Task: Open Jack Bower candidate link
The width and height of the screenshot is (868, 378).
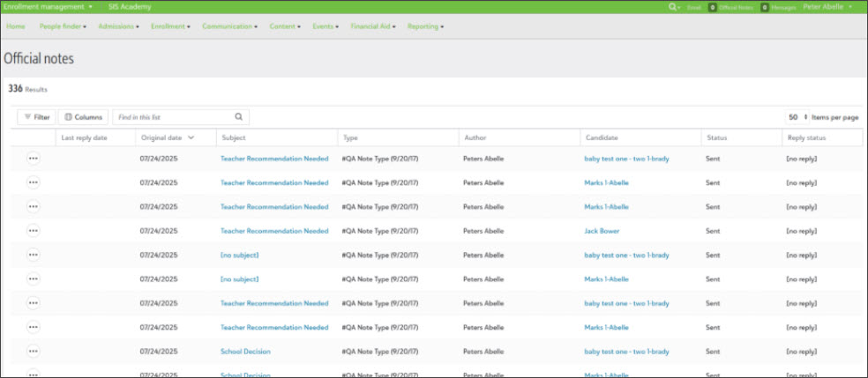Action: click(x=602, y=231)
